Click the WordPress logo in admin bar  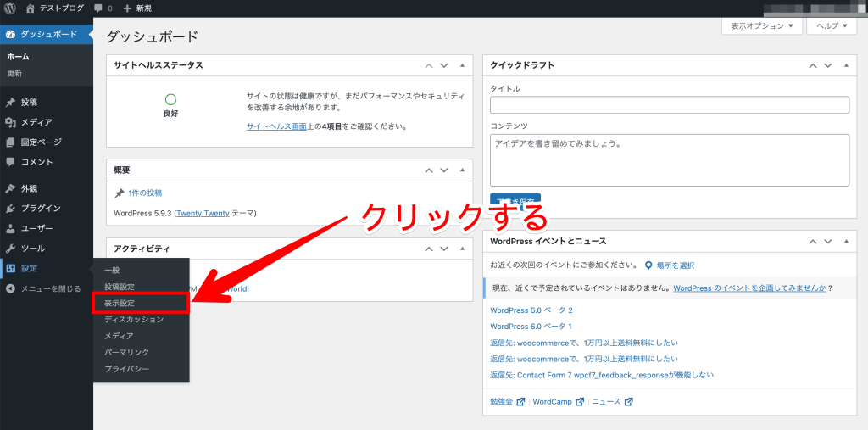click(x=10, y=8)
